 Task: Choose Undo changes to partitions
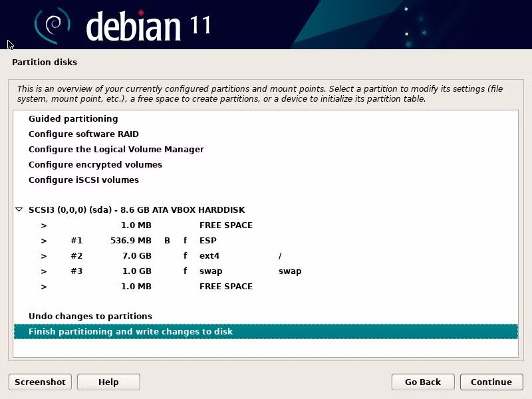tap(265, 317)
